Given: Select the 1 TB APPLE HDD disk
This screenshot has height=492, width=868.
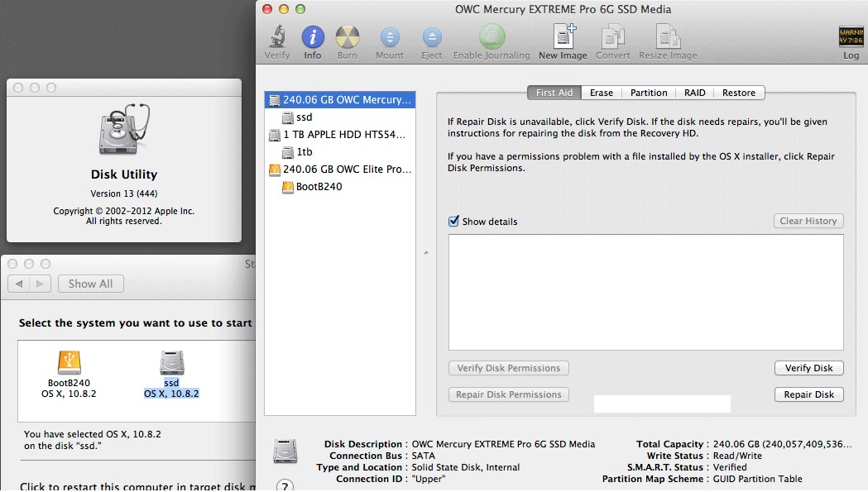Looking at the screenshot, I should click(x=340, y=135).
